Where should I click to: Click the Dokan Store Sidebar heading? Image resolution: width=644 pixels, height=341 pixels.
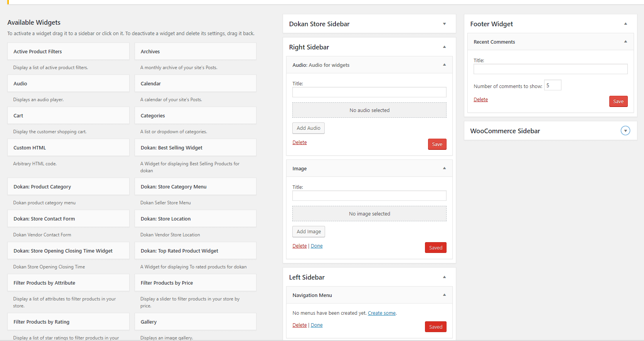coord(319,24)
